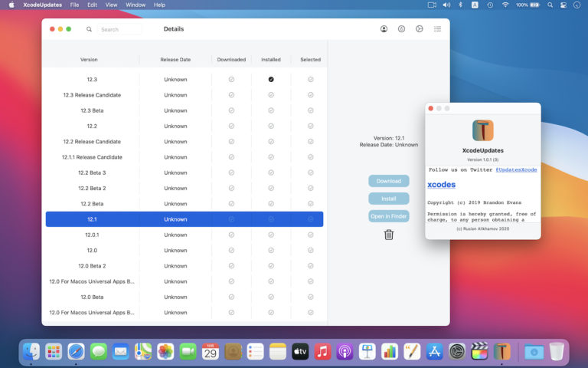Sort by the Version column header
588x368 pixels.
[x=89, y=60]
